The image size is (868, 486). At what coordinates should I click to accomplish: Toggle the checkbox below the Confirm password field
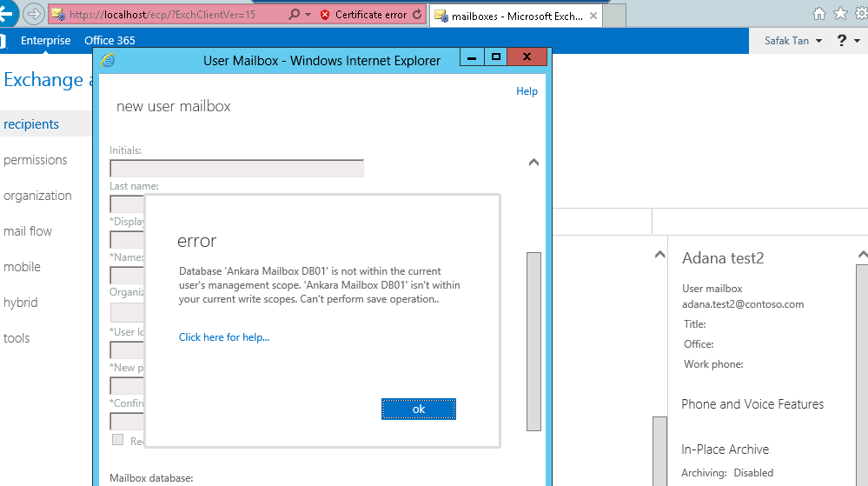[x=117, y=439]
